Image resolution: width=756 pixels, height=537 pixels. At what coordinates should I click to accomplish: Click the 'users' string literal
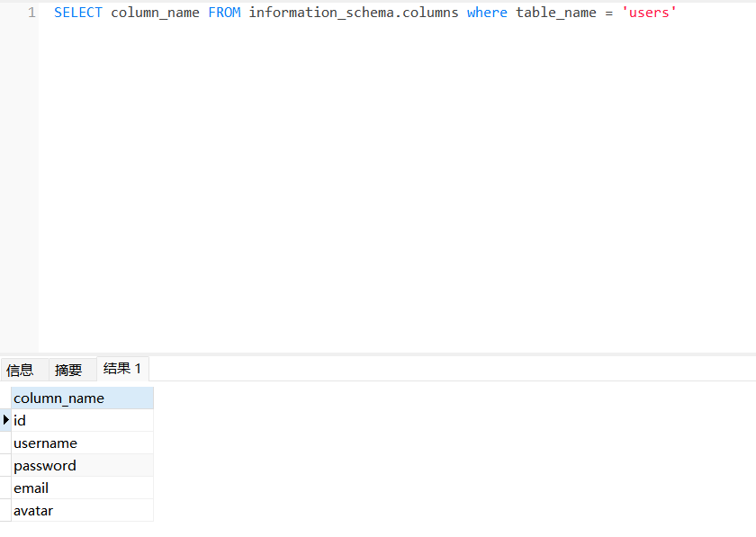(649, 13)
